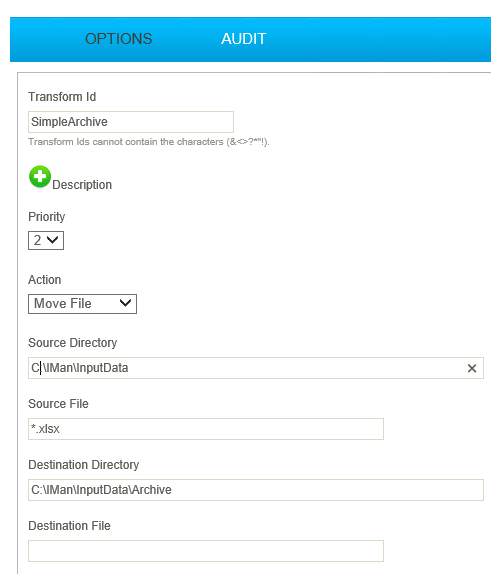Open the Action dropdown set to Move File
The width and height of the screenshot is (501, 584).
click(82, 304)
